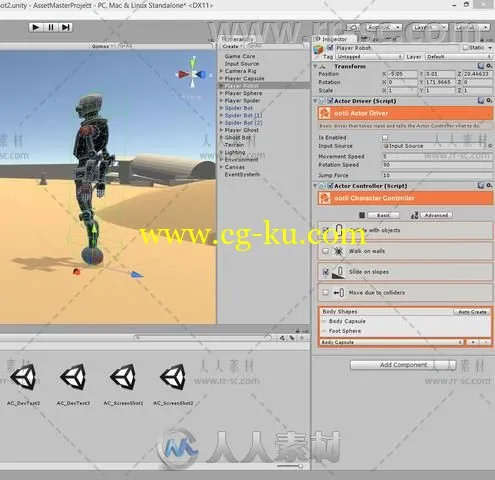Enable the Is Enabled checkbox
This screenshot has width=495, height=480.
(385, 137)
